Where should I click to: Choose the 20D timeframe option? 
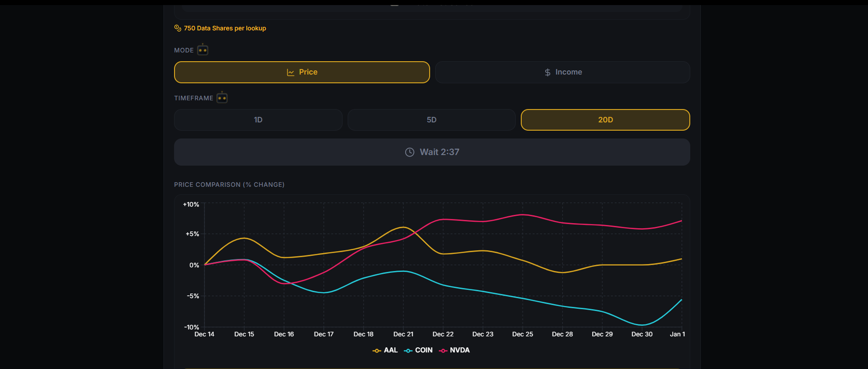pyautogui.click(x=605, y=120)
